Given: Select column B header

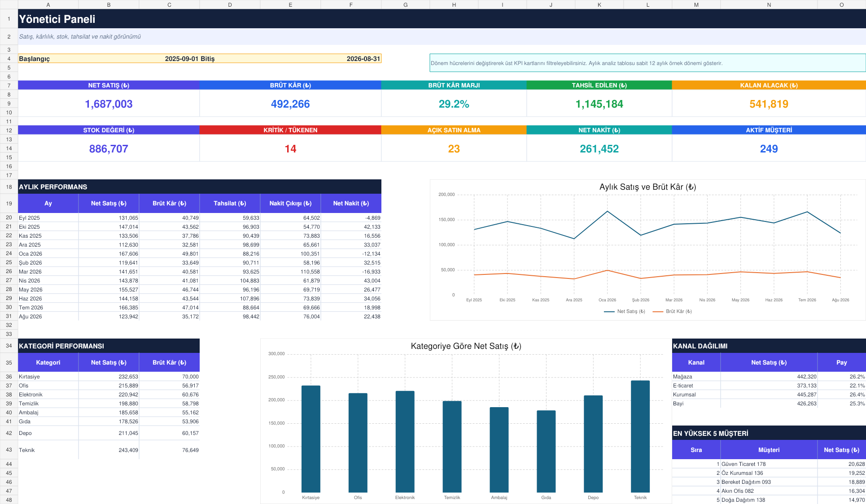Looking at the screenshot, I should 109,4.
